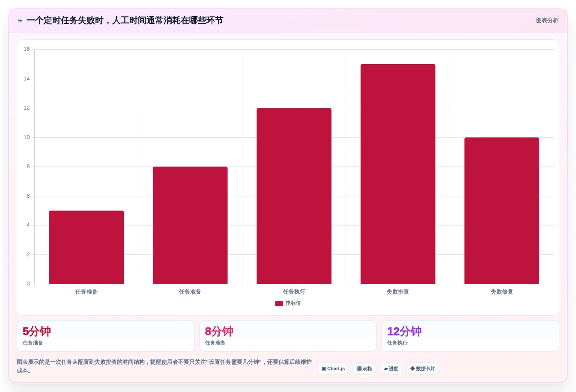The width and height of the screenshot is (576, 392).
Task: Click the y-axis tick label 14
Action: point(27,79)
